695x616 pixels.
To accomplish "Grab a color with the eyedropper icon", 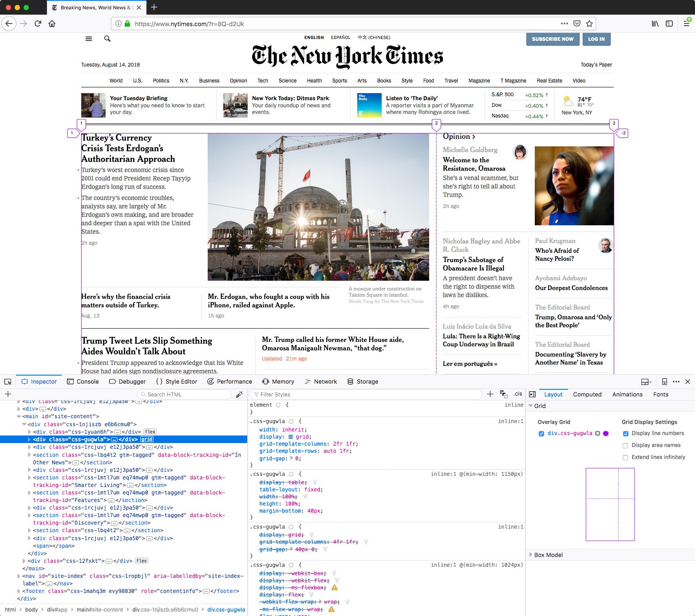I will [x=239, y=394].
